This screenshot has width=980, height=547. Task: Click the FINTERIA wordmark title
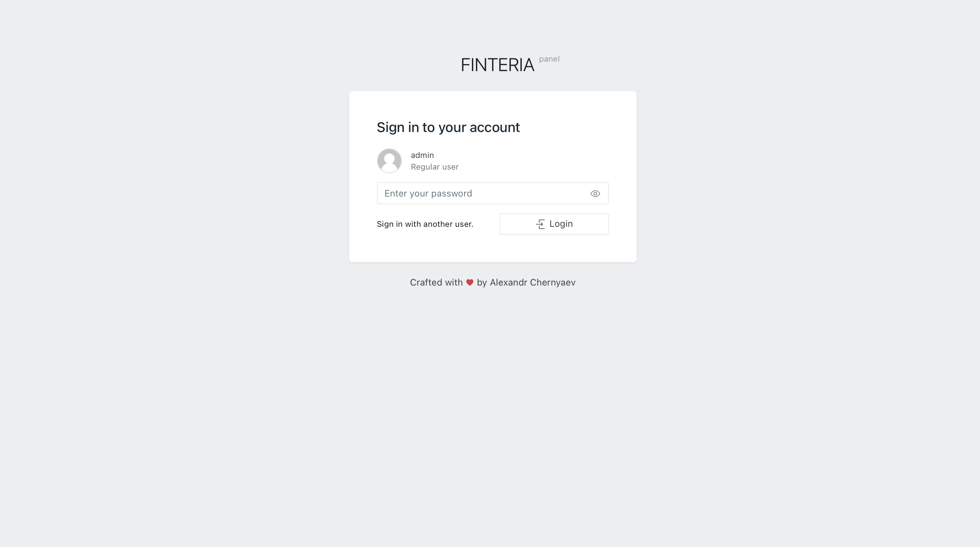coord(497,65)
